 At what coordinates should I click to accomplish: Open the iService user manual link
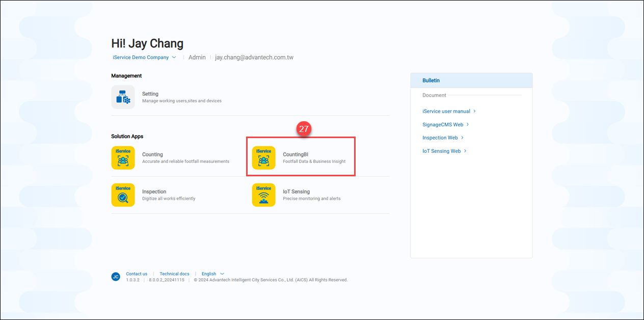pos(446,111)
